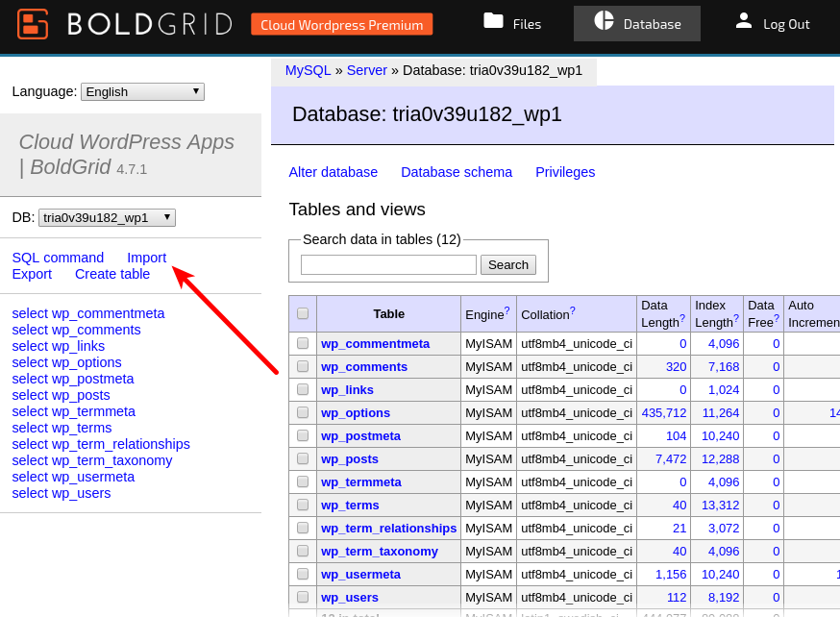Screen dimensions: 840x617
Task: Open the wp_options table link
Action: pos(356,413)
